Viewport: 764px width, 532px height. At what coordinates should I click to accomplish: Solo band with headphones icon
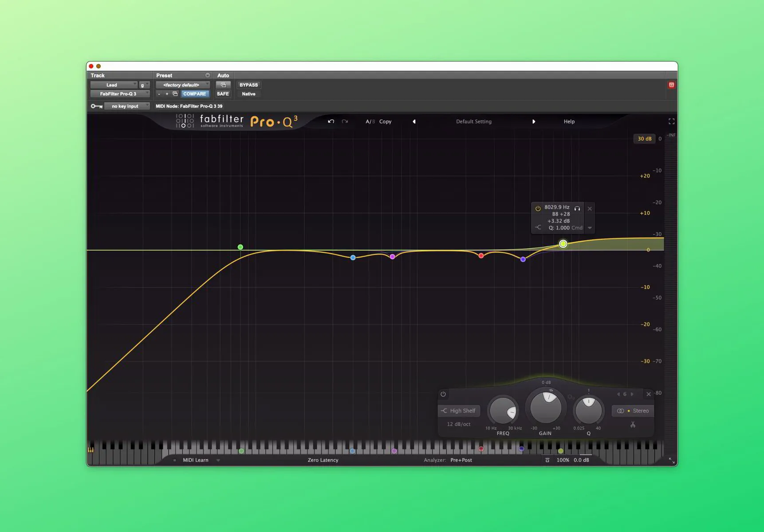coord(577,208)
